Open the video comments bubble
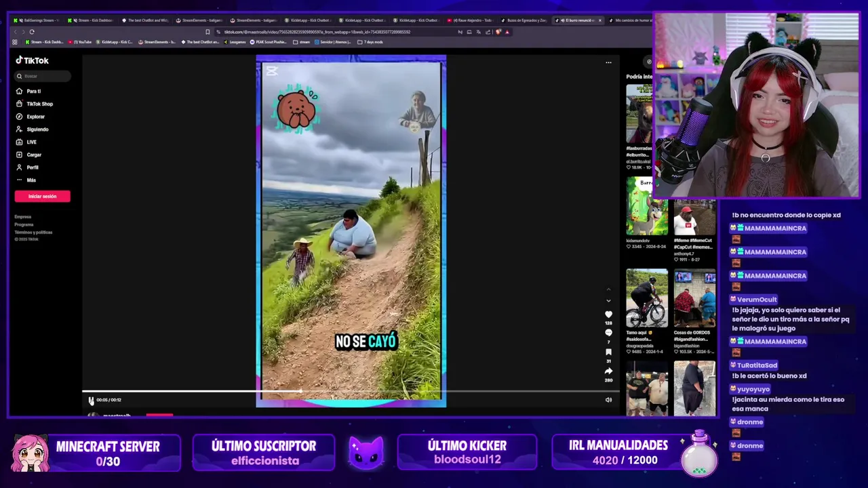The height and width of the screenshot is (488, 868). pos(608,333)
